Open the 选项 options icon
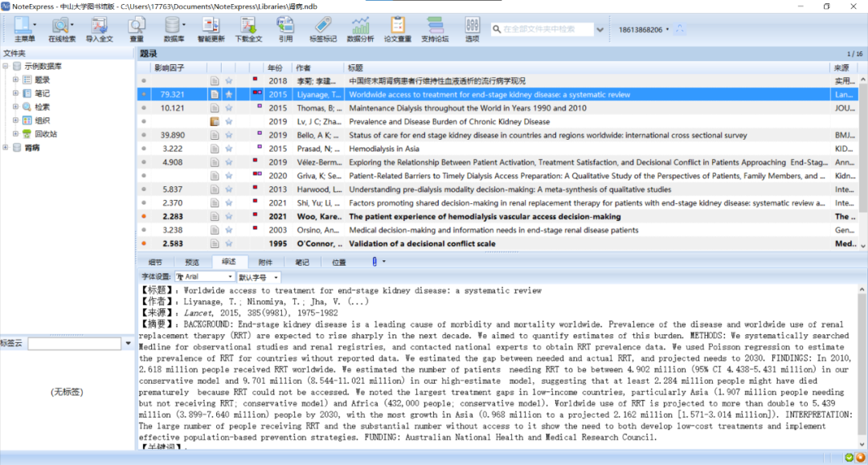 pyautogui.click(x=473, y=29)
